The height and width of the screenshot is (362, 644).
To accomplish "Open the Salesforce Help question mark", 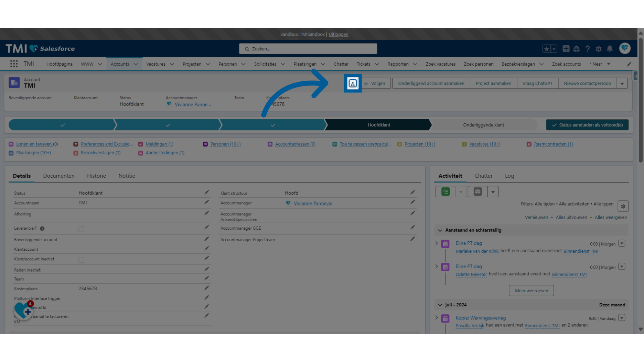I will tap(588, 49).
